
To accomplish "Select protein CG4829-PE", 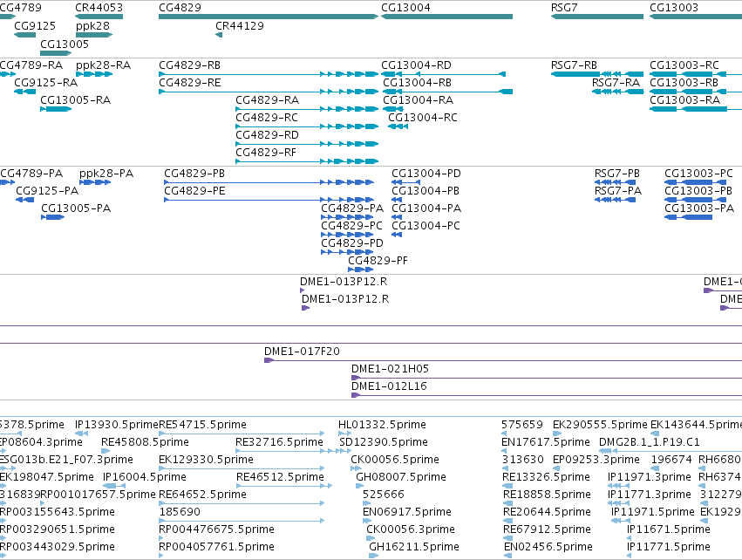I will [x=269, y=200].
